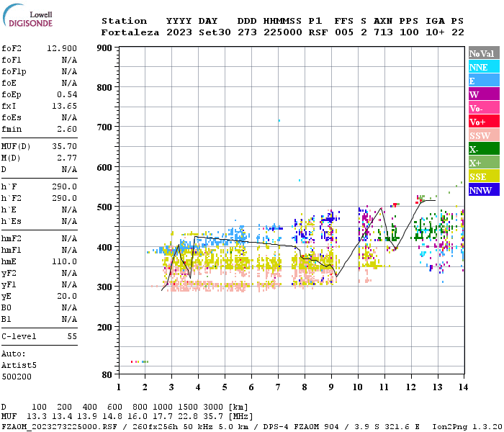Select the NNE cyan legend swatch
Image resolution: width=504 pixels, height=432 pixels.
click(484, 67)
